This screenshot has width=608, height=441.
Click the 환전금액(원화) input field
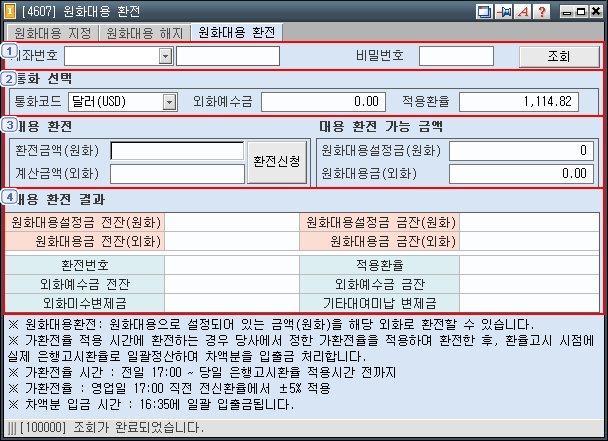click(x=178, y=151)
